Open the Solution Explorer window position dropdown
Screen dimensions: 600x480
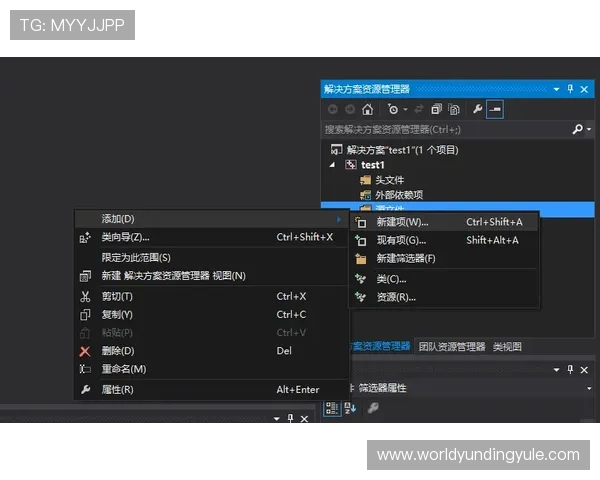pyautogui.click(x=557, y=89)
